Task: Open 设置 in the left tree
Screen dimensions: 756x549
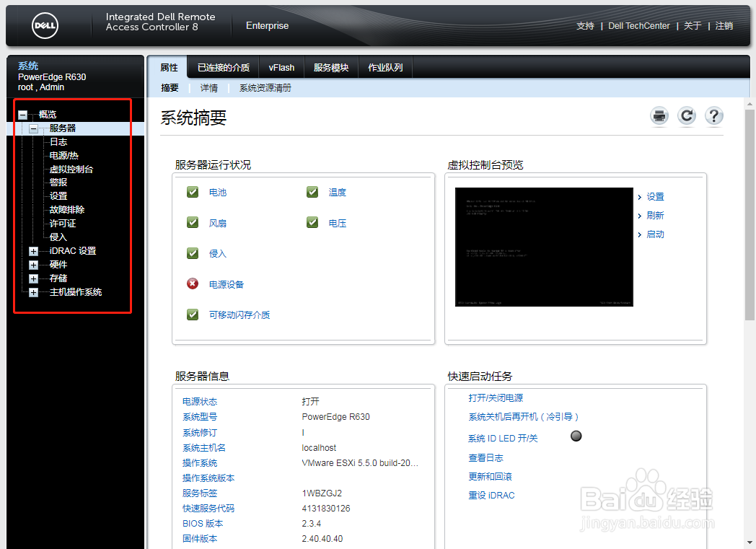Action: (x=58, y=196)
